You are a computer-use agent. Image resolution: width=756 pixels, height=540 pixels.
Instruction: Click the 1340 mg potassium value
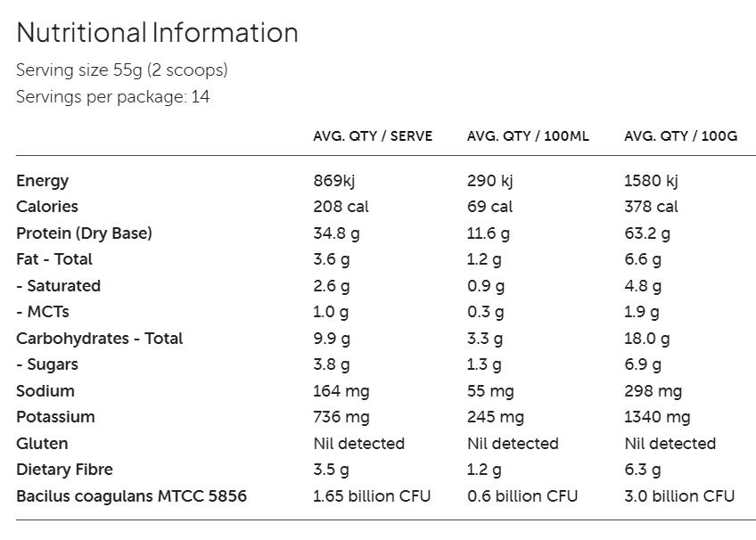coord(657,417)
